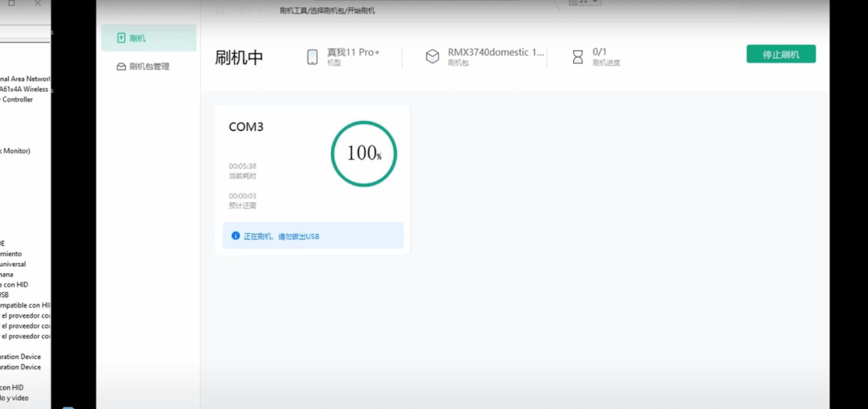This screenshot has height=409, width=868.
Task: Click the 00:00:03 remaining time value
Action: 242,196
